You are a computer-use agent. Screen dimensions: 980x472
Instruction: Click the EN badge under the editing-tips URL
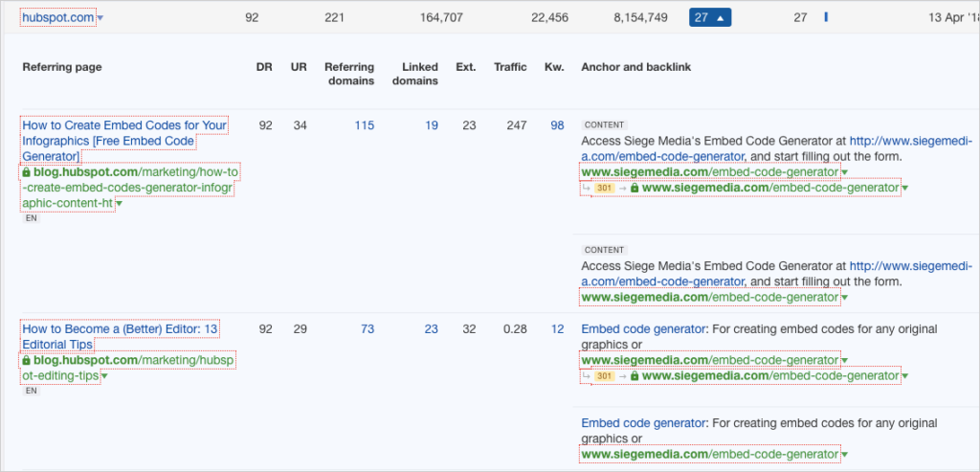(32, 391)
